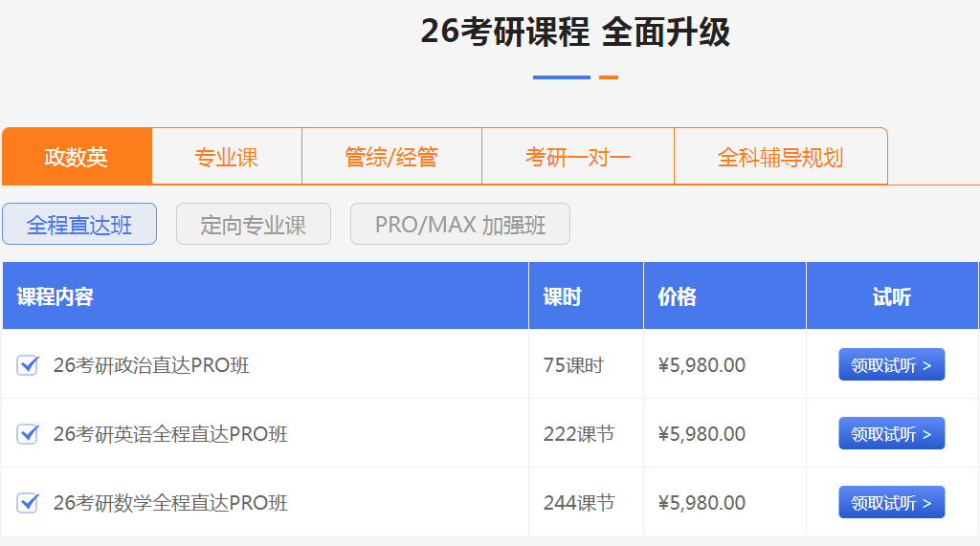Select the 全程直达班 filter button
The image size is (980, 546).
click(x=79, y=225)
